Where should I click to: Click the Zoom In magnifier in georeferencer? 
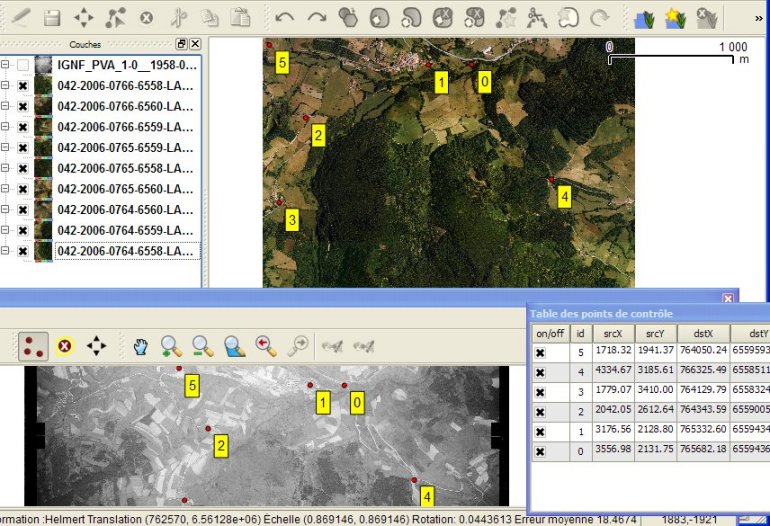(x=171, y=346)
